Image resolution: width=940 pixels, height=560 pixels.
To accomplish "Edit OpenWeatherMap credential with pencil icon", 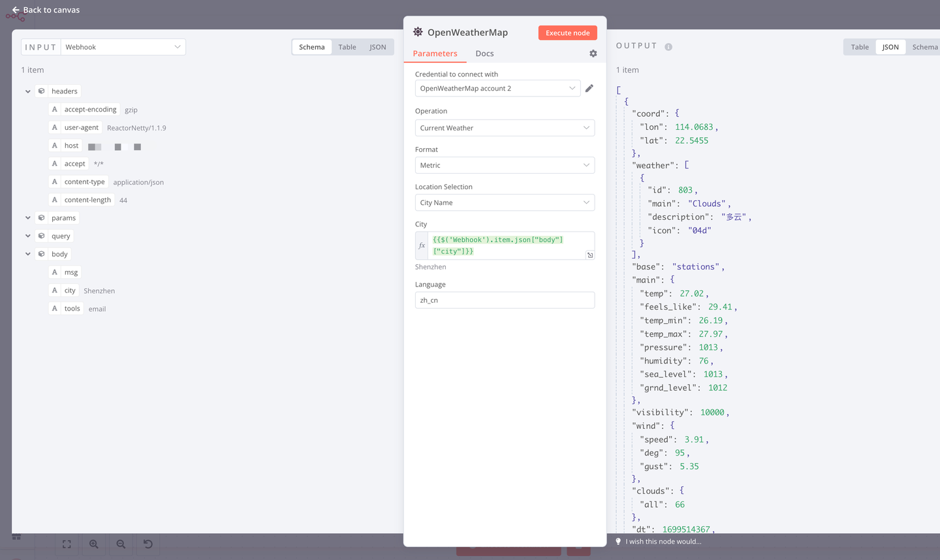I will point(589,88).
